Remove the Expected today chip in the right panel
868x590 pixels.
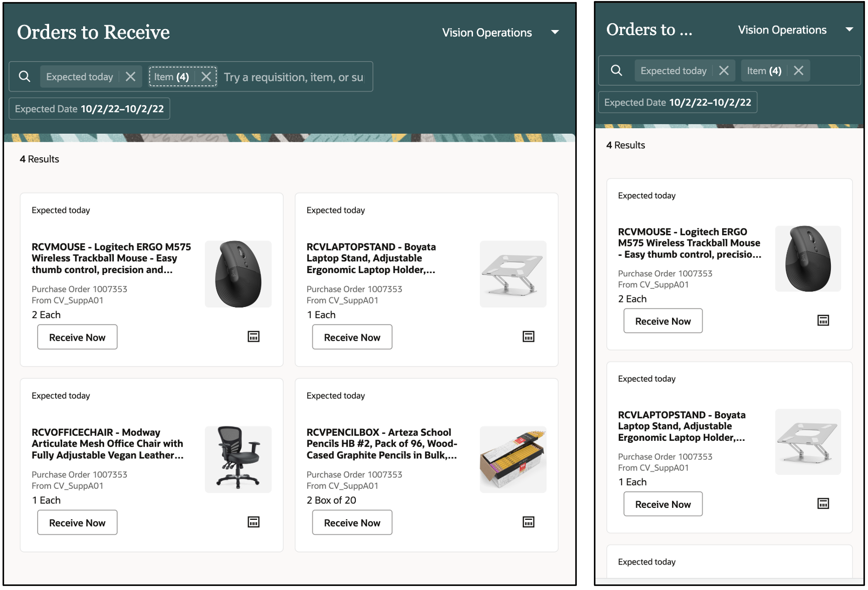click(724, 71)
